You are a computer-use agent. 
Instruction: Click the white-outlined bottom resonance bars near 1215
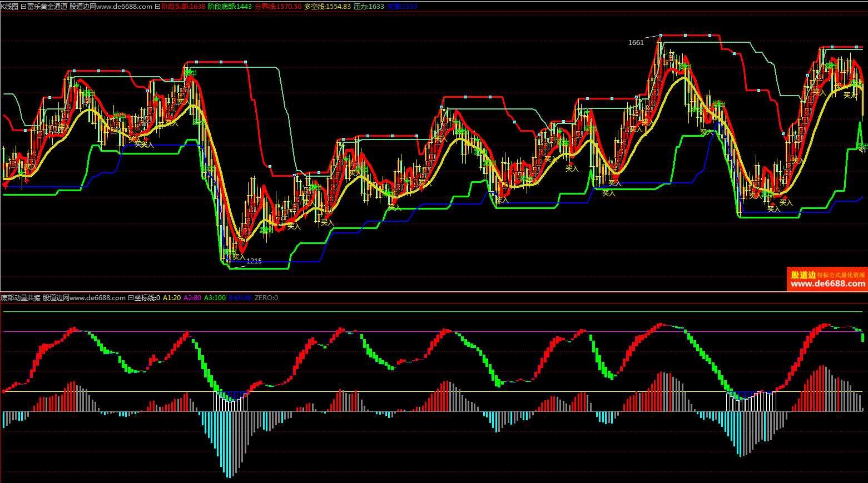[x=230, y=401]
